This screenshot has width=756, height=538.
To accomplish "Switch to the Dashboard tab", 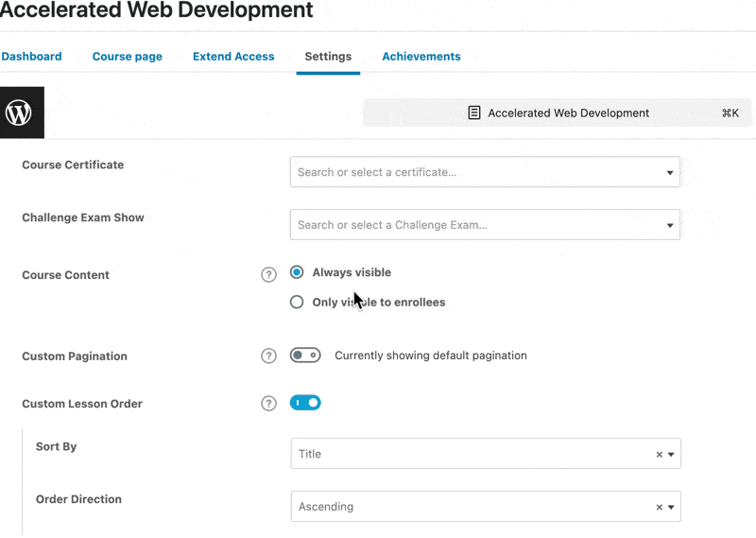I will pos(31,57).
